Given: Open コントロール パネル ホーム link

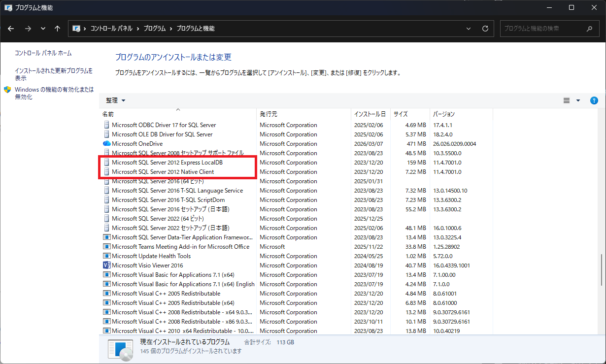Looking at the screenshot, I should coord(43,53).
